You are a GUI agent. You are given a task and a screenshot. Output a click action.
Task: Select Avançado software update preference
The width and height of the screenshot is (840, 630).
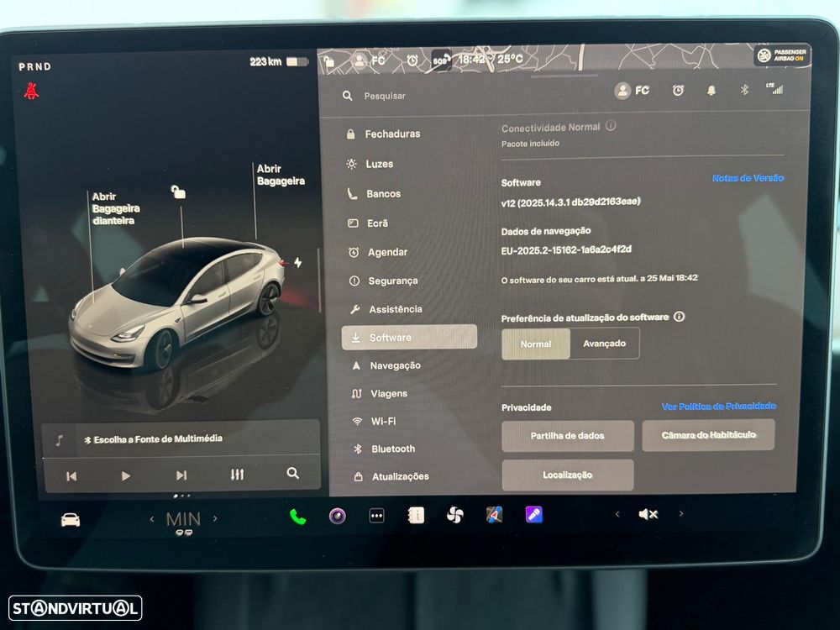(604, 344)
